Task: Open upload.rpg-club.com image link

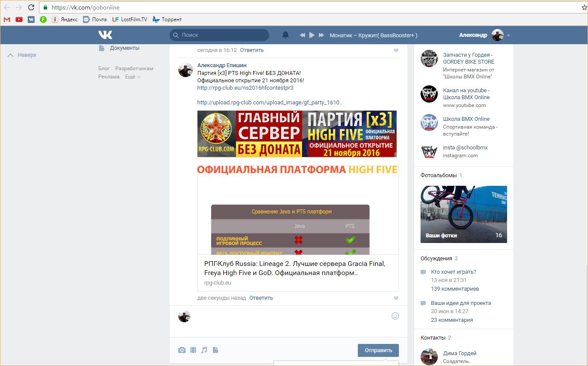Action: (x=270, y=102)
